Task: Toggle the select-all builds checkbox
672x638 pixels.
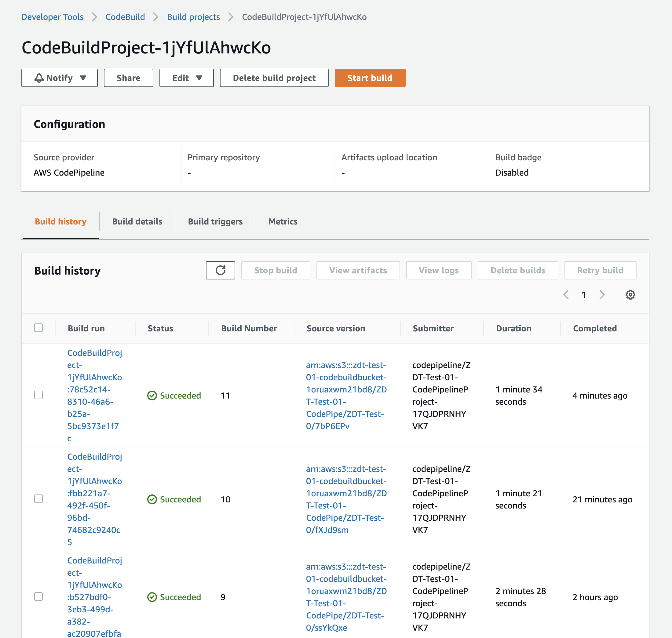Action: pos(38,327)
